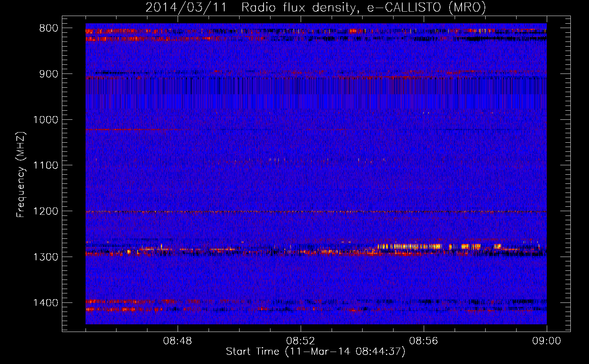Click the 'Start Time (11-Mar-14 08:44:37)' label

(316, 352)
